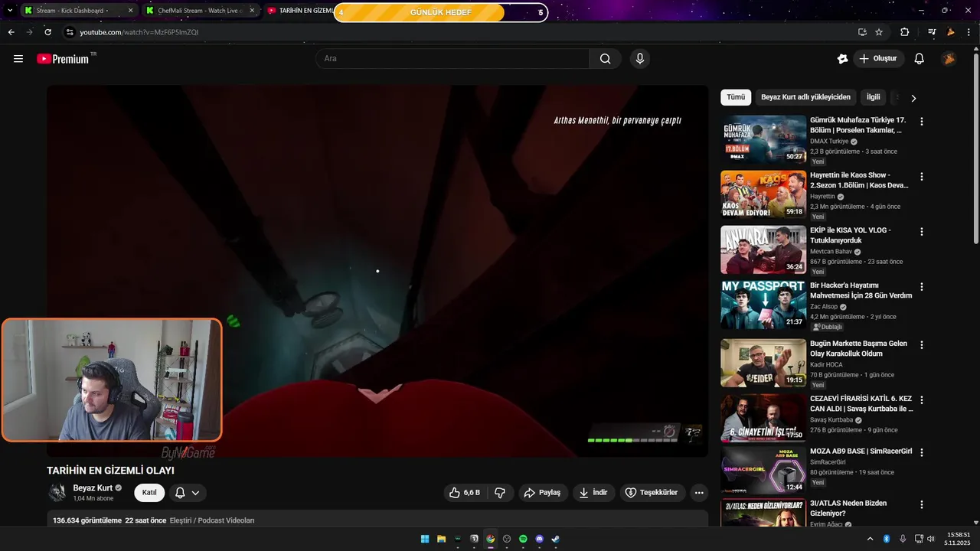This screenshot has height=551, width=980.
Task: Open Discord from the taskbar
Action: click(540, 539)
